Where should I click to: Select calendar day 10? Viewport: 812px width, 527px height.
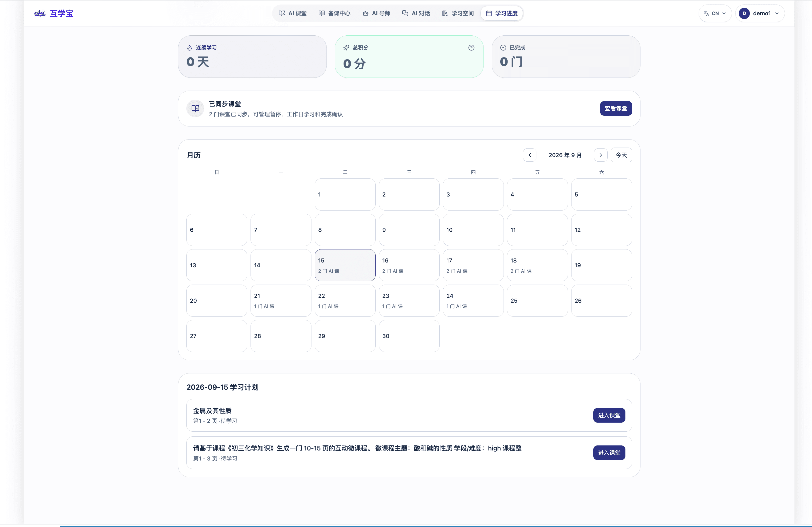tap(473, 230)
